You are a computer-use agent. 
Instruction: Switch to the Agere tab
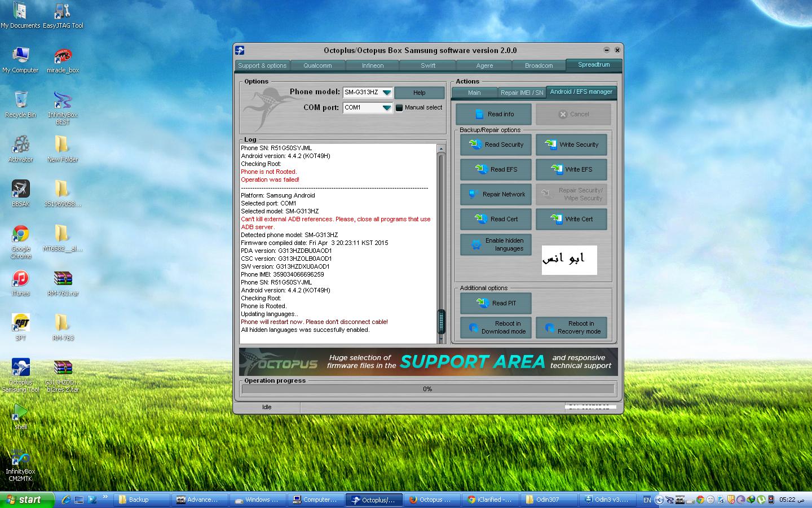[484, 65]
